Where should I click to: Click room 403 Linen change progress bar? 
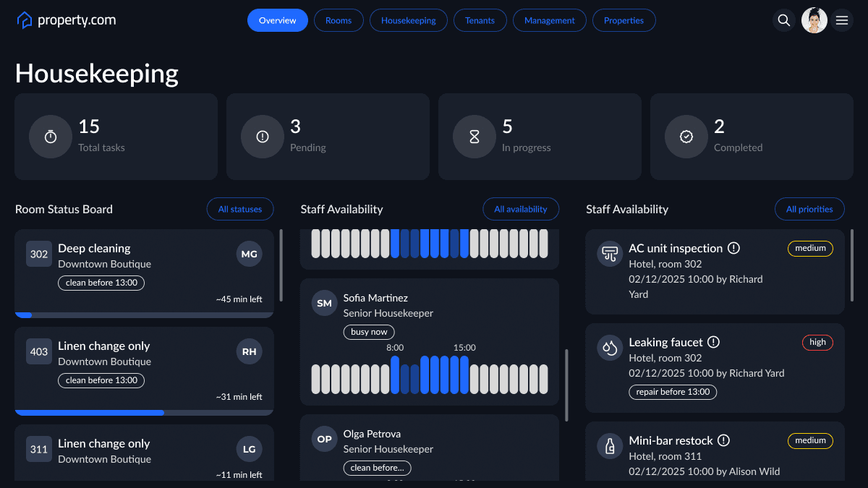pos(144,413)
